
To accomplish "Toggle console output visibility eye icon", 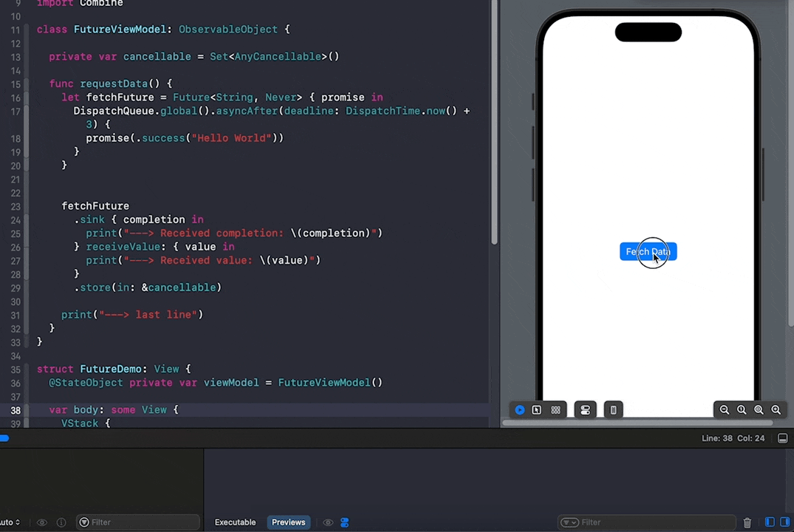I will click(328, 522).
